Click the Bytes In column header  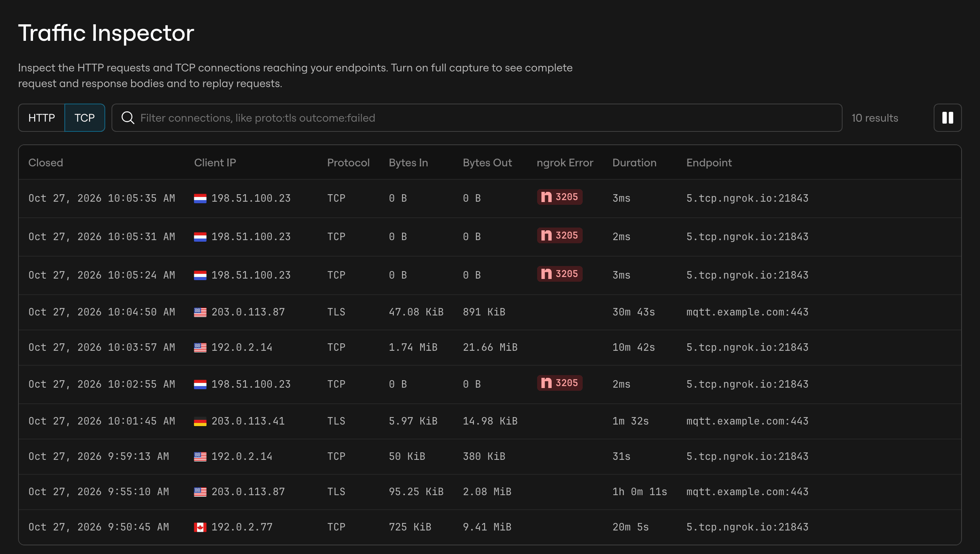[x=408, y=163]
